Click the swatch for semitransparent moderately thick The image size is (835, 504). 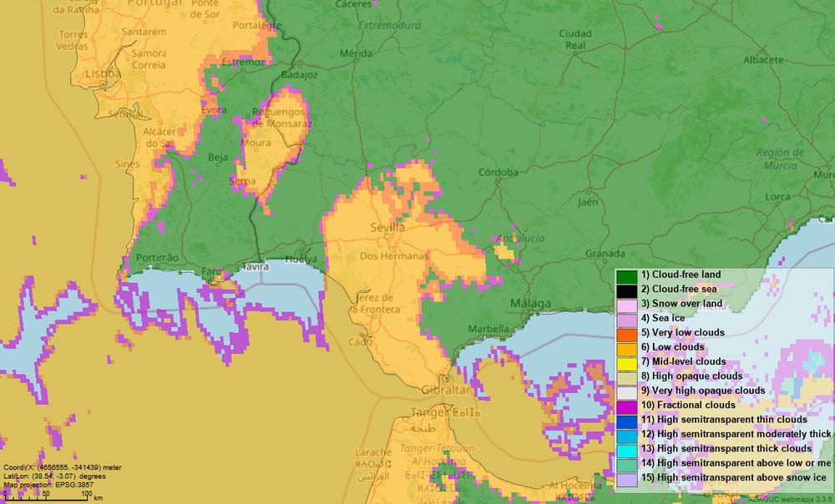tap(627, 436)
